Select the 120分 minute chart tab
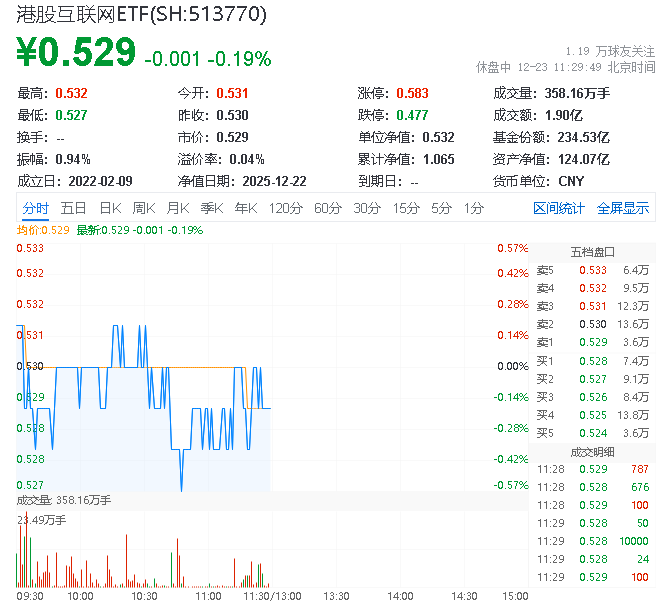The image size is (656, 615). coord(286,208)
